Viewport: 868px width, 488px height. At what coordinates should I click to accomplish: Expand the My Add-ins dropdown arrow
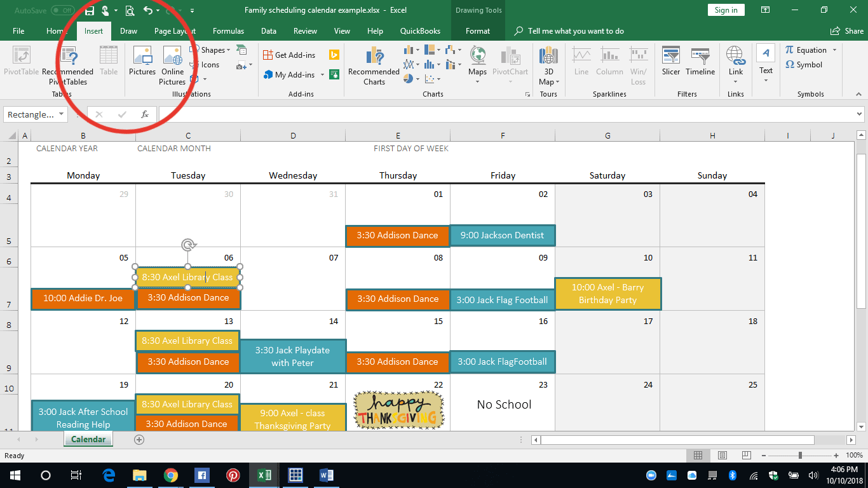click(x=322, y=75)
